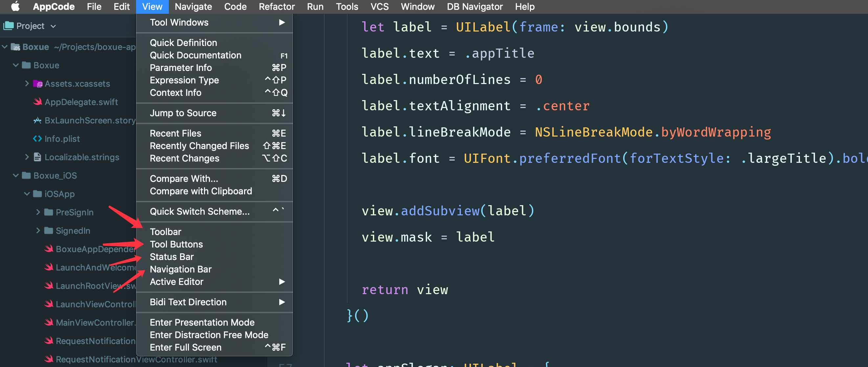Image resolution: width=868 pixels, height=367 pixels.
Task: Choose Quick Documentation menu item
Action: pos(214,55)
